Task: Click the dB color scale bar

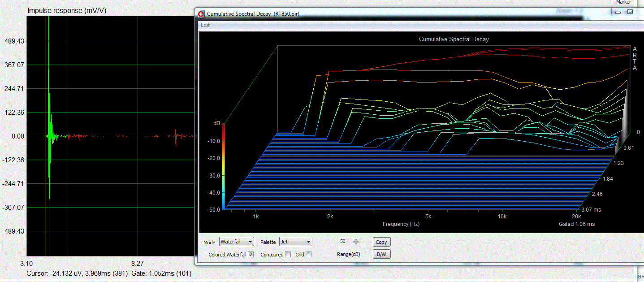Action: click(x=223, y=166)
